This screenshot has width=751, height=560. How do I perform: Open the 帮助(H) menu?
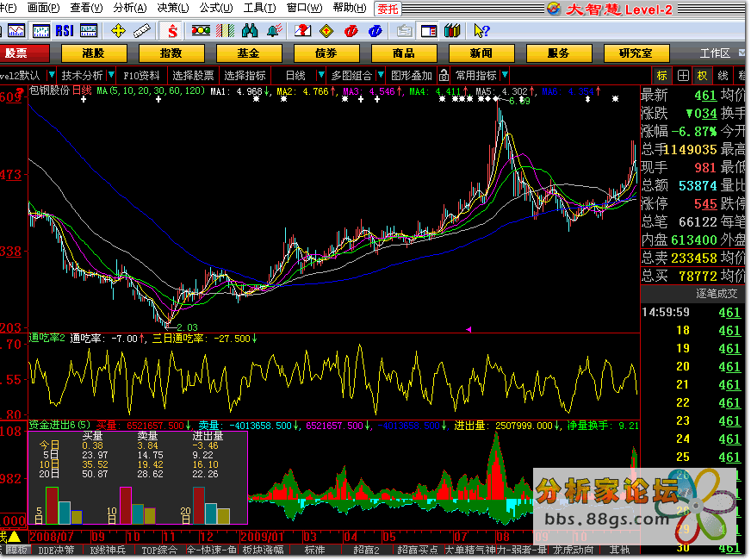click(350, 8)
